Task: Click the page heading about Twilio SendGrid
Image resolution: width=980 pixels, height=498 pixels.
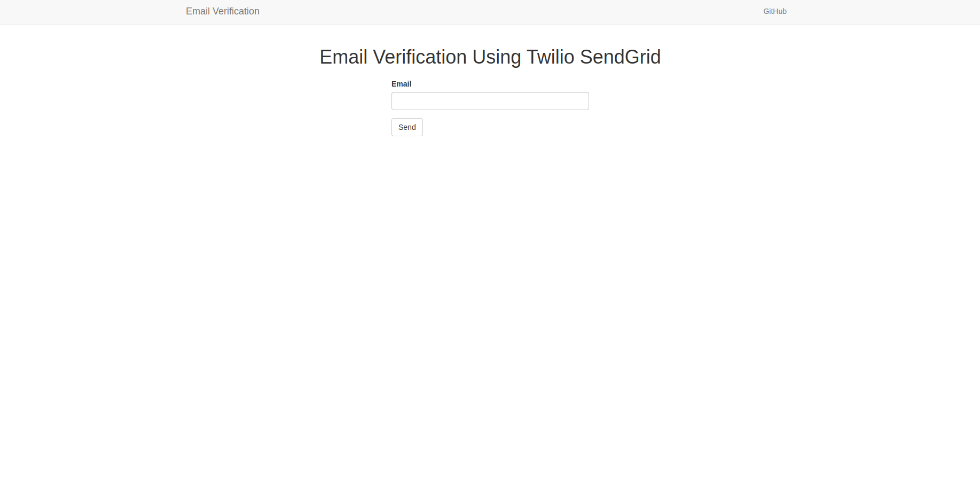Action: [490, 57]
